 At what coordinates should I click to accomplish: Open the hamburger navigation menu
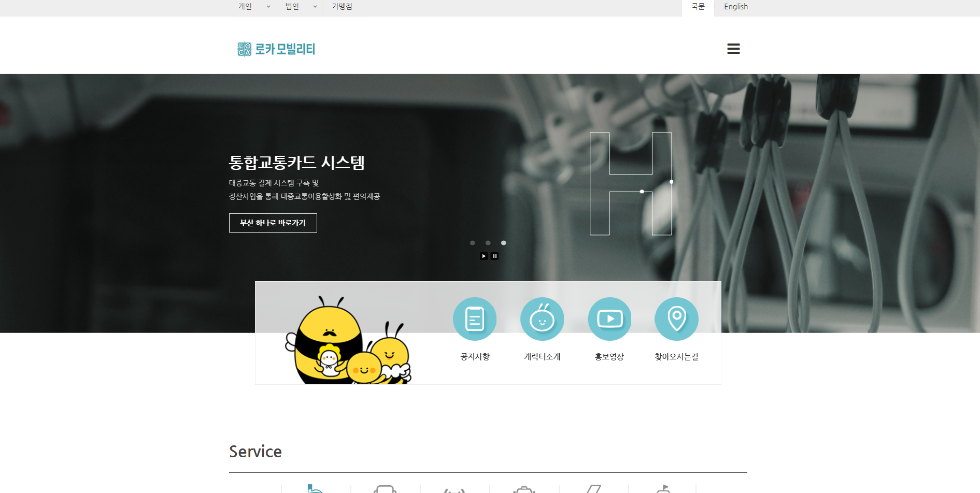[x=733, y=49]
